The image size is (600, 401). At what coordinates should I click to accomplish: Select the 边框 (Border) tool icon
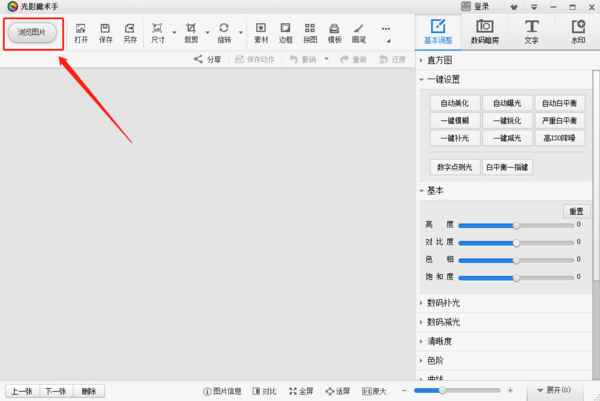pos(286,33)
